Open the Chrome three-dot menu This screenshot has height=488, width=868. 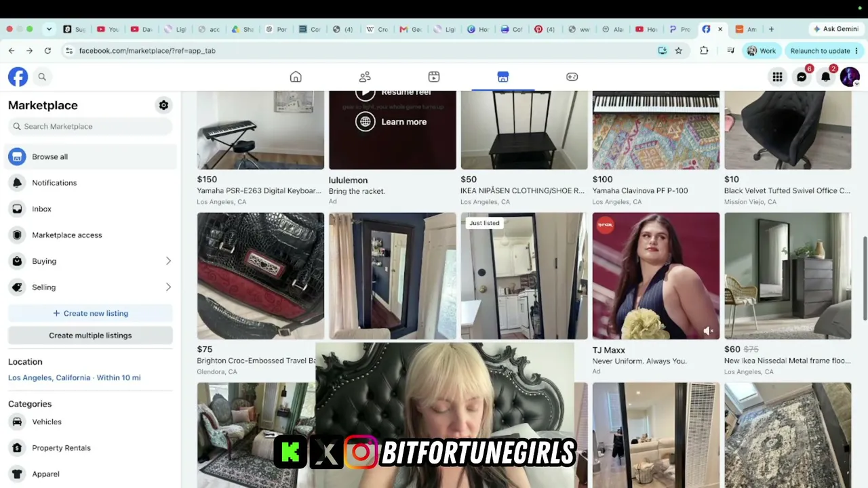(x=856, y=51)
